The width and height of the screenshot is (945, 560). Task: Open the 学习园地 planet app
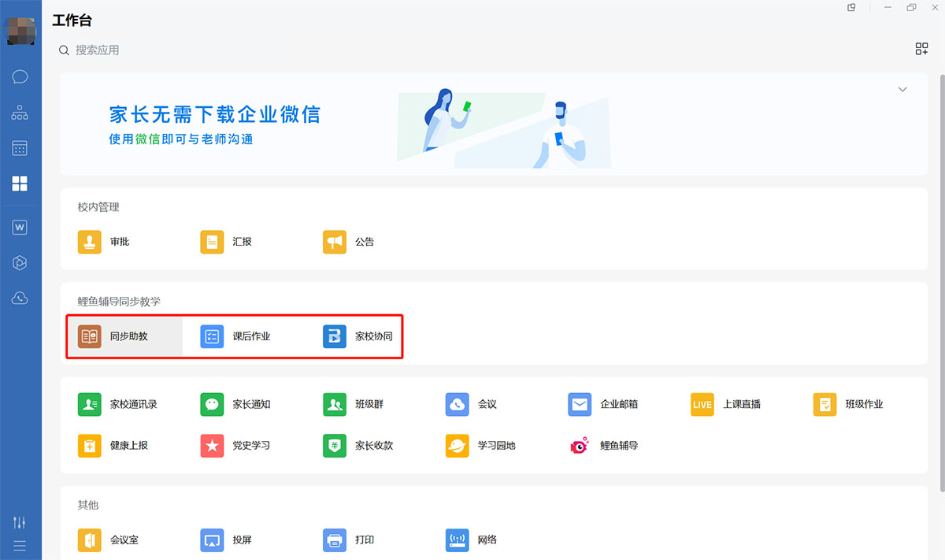[480, 445]
